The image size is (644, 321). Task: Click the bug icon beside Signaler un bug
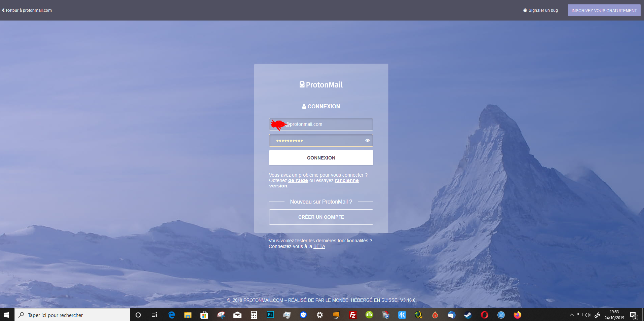525,10
